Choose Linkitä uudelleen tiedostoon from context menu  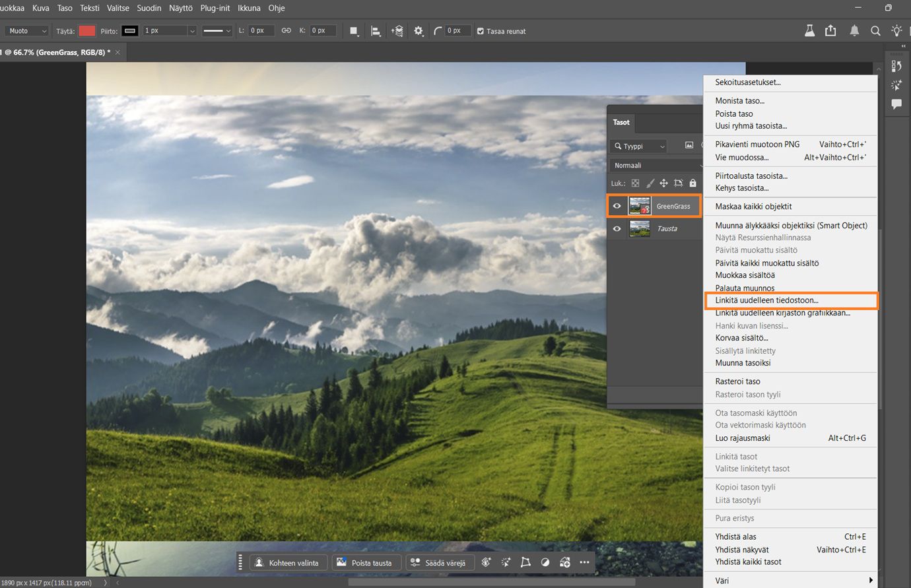766,300
